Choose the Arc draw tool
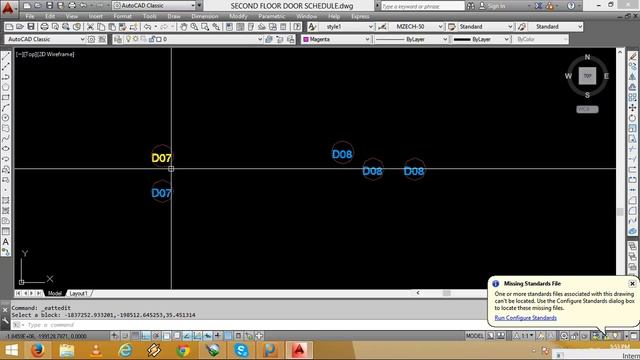 point(6,108)
